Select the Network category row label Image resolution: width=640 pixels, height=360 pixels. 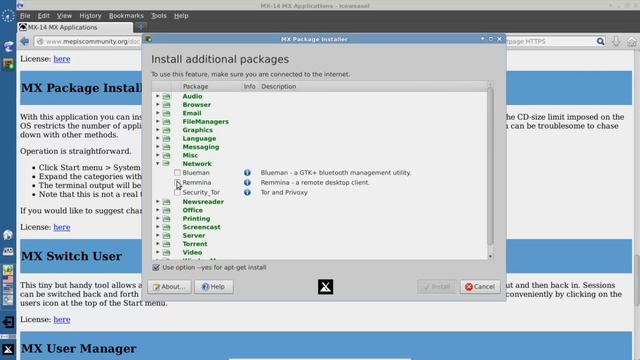click(x=197, y=164)
